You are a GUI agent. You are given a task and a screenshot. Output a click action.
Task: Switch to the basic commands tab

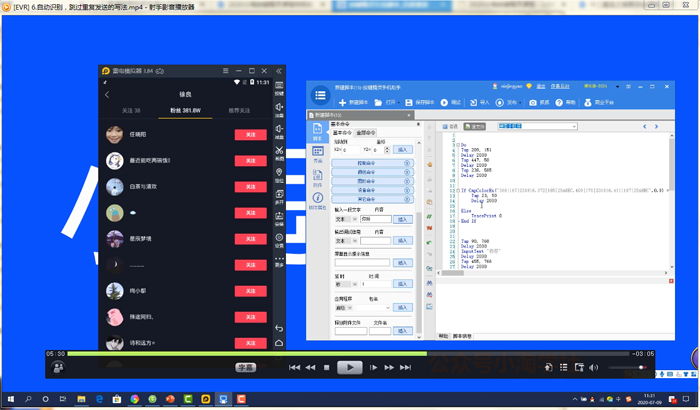(x=342, y=133)
